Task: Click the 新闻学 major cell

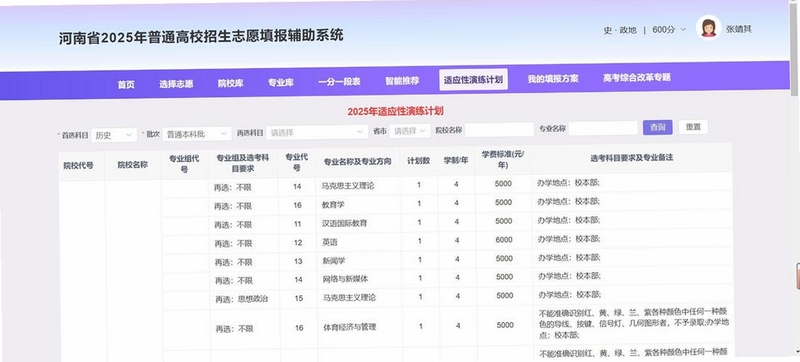Action: [358, 261]
